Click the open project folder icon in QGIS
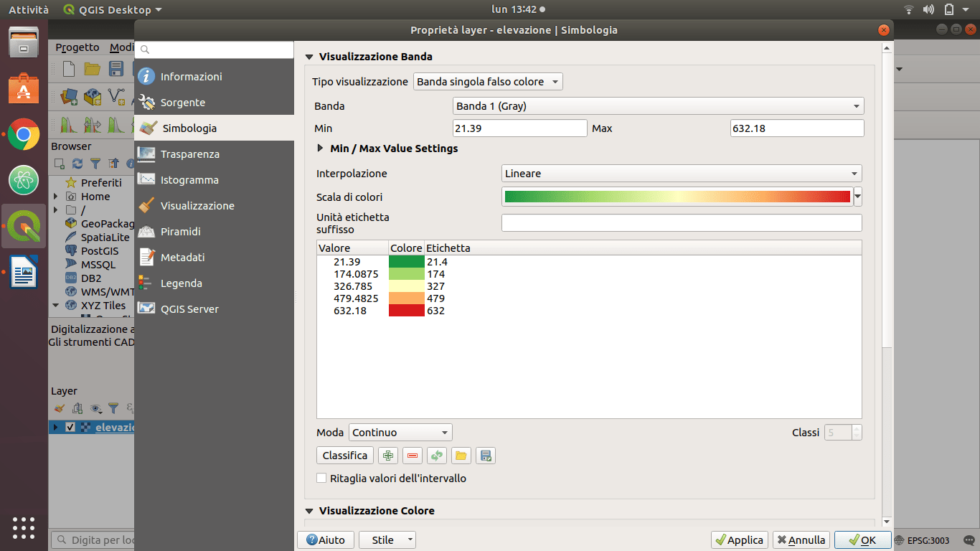 (92, 69)
